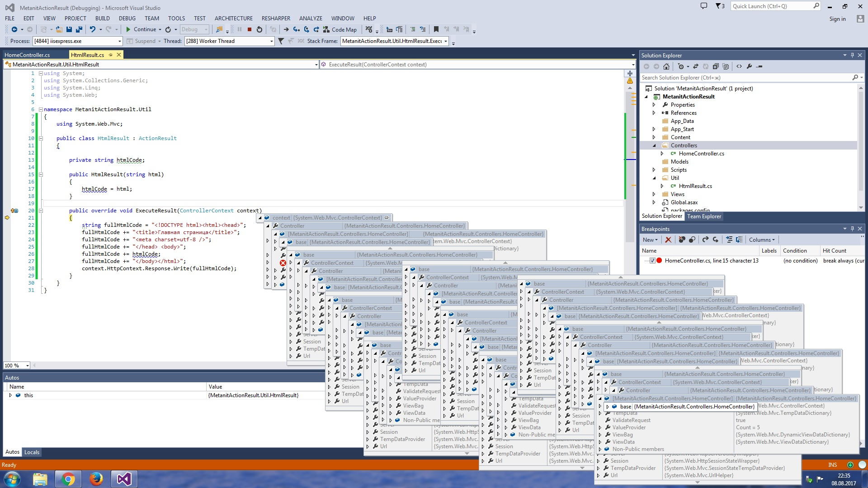Viewport: 868px width, 488px height.
Task: Delete selected breakpoint with red X icon
Action: 668,240
